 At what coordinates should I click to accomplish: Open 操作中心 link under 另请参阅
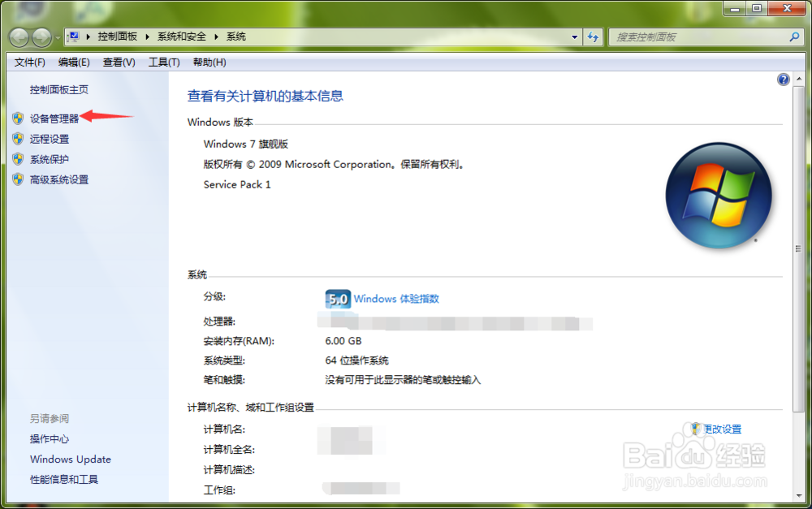point(50,439)
